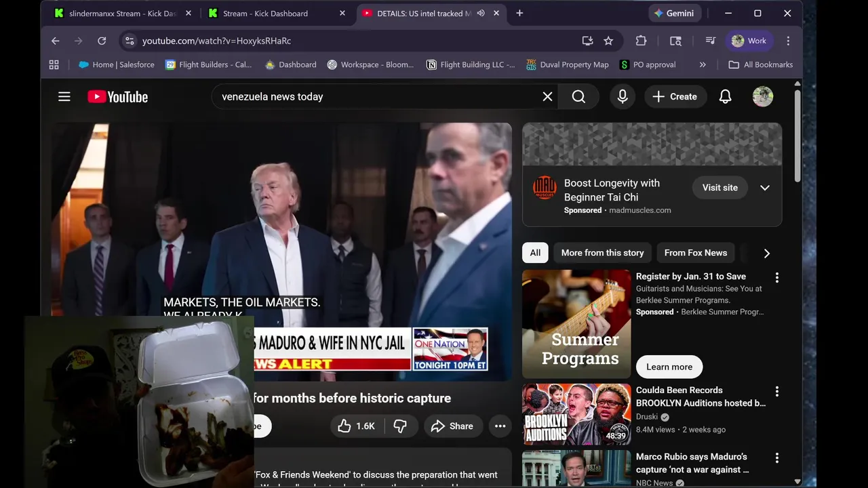Select the From Fox News chip
The height and width of the screenshot is (488, 868).
(x=695, y=253)
